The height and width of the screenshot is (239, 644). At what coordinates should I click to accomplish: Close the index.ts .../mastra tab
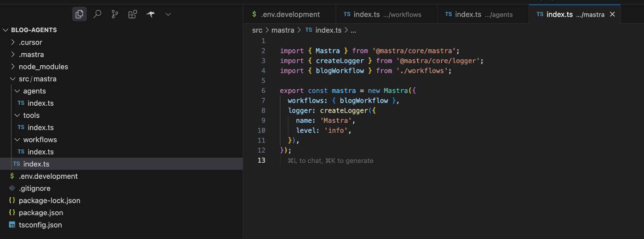pyautogui.click(x=612, y=14)
